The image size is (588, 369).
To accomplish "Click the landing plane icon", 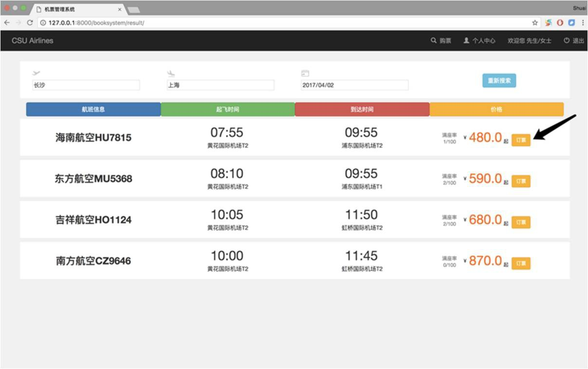I will pos(171,73).
